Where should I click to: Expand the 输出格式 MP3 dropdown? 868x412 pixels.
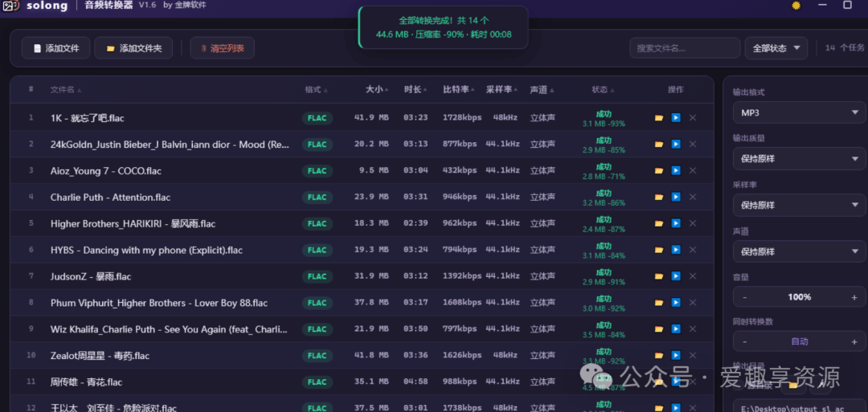coord(799,112)
